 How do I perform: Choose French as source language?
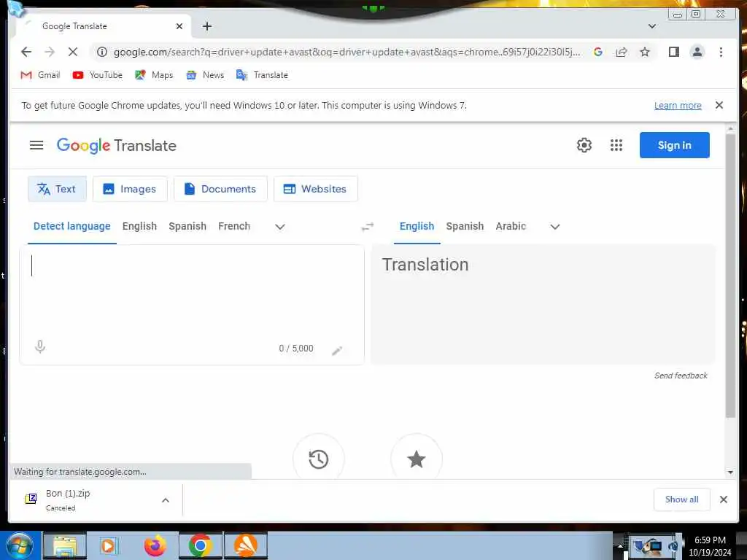point(234,226)
